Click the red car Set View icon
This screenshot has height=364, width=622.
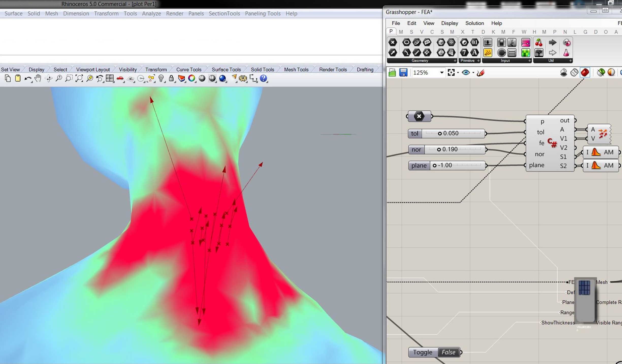120,78
